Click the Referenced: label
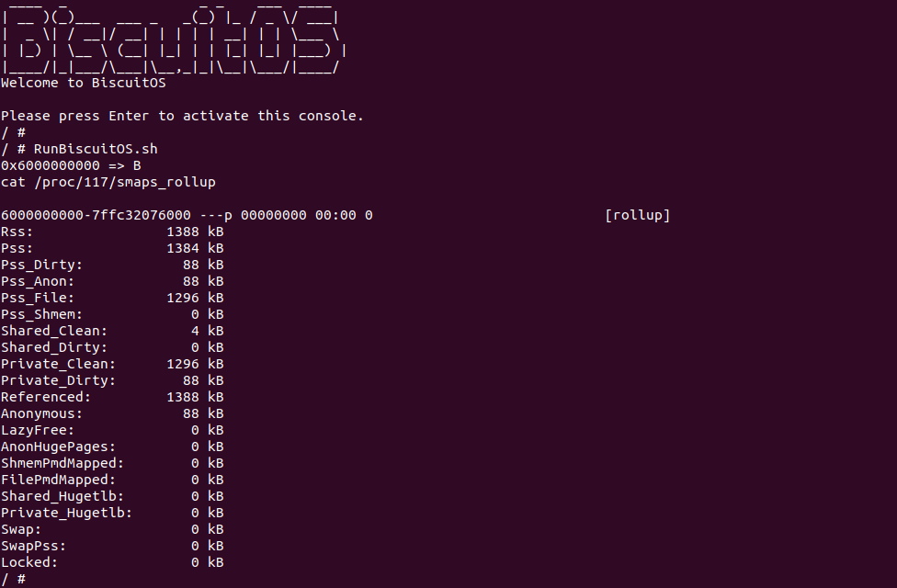Screen dimensions: 897x588 (46, 397)
